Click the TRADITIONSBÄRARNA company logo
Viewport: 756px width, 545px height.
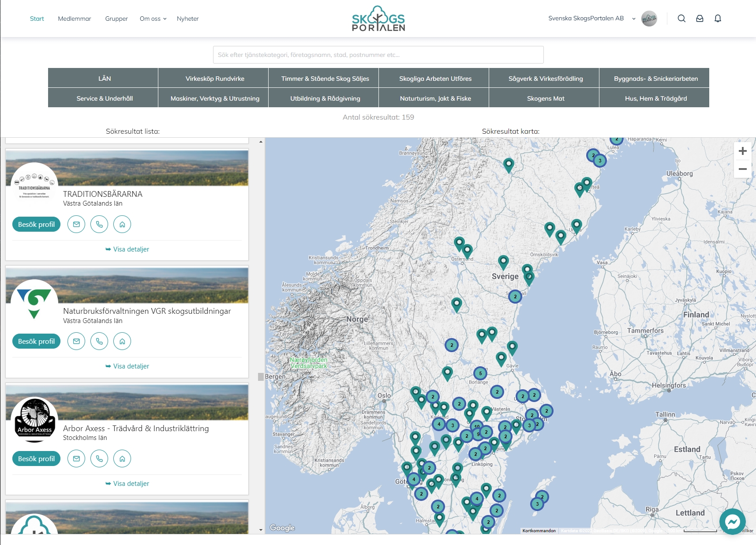34,186
